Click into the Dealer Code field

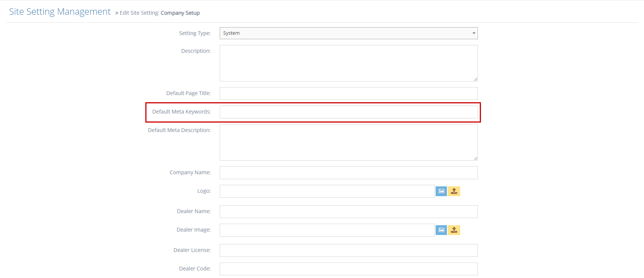tap(348, 269)
